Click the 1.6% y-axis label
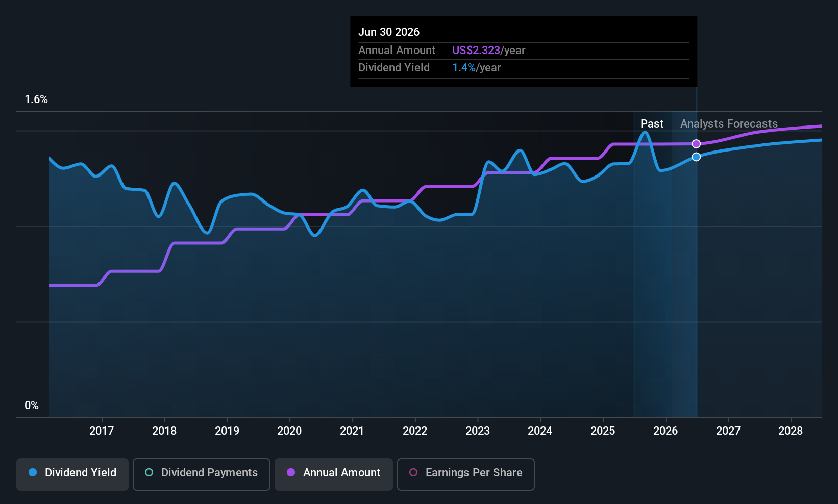The image size is (838, 504). coord(36,99)
